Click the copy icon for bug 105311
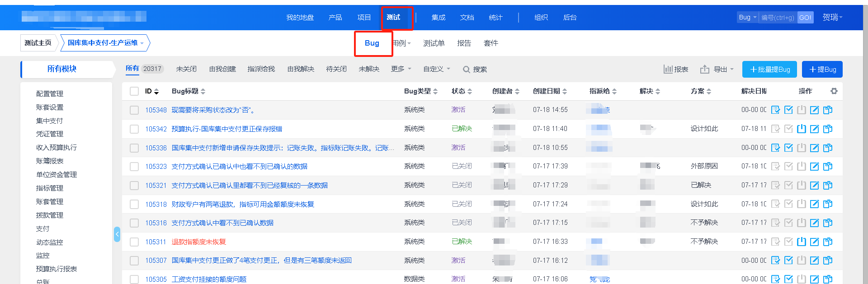 pyautogui.click(x=828, y=242)
